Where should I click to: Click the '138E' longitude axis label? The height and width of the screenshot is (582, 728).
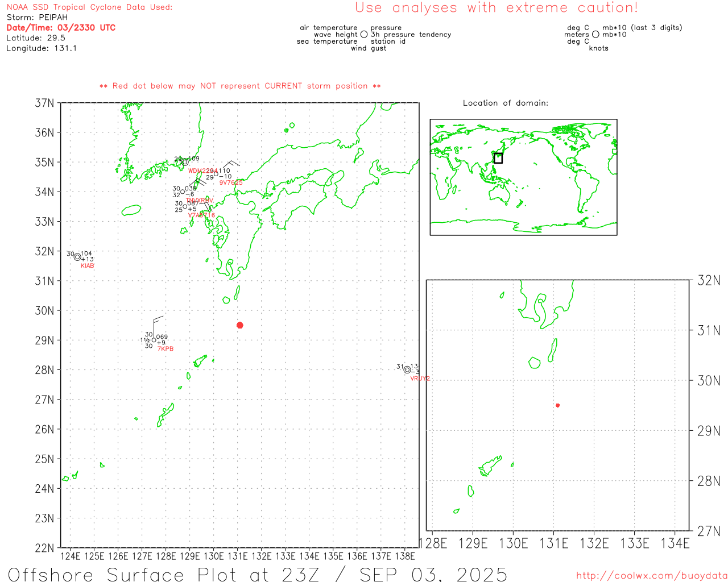(x=405, y=556)
